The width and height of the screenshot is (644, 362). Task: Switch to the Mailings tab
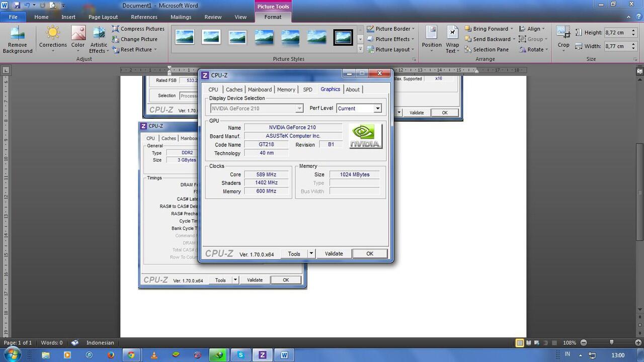(181, 17)
